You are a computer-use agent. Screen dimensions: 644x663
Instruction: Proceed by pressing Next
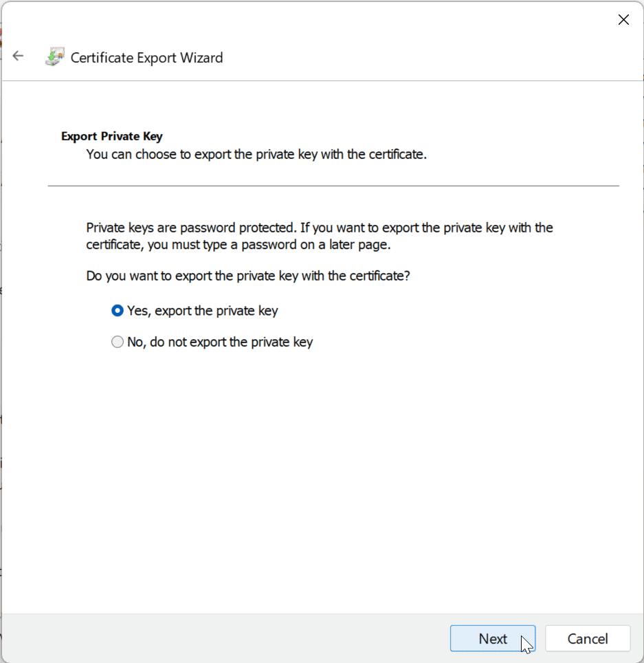pyautogui.click(x=492, y=638)
